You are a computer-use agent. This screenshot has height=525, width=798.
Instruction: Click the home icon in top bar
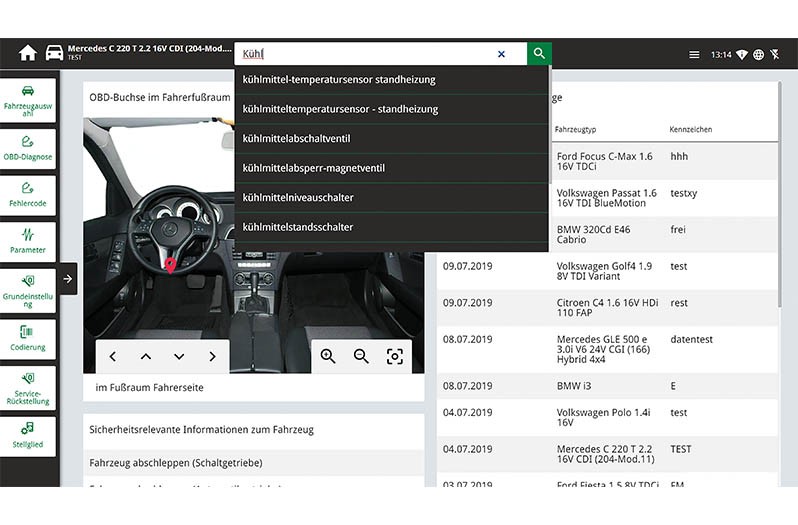(x=27, y=54)
